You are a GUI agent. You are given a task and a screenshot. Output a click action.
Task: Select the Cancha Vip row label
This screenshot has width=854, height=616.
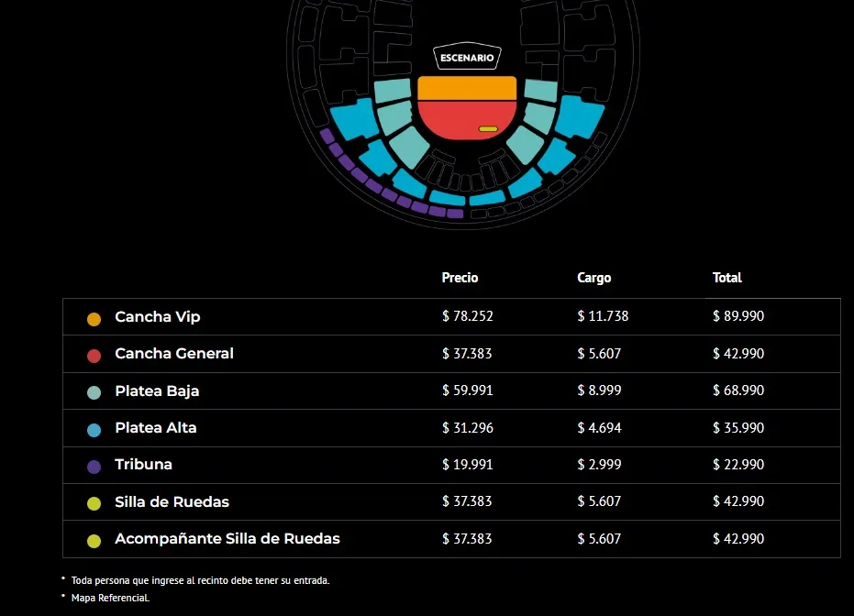click(x=158, y=317)
